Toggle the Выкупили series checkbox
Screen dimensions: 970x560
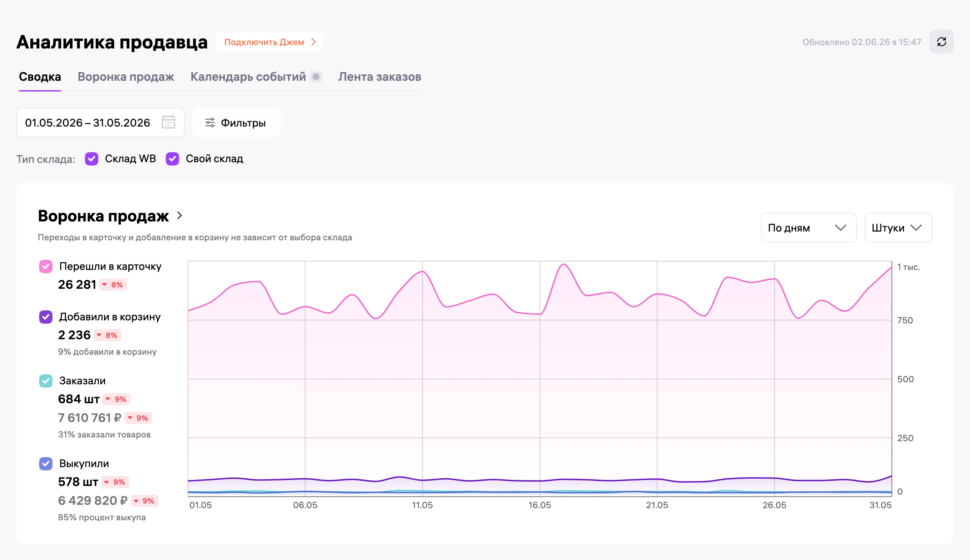tap(46, 463)
